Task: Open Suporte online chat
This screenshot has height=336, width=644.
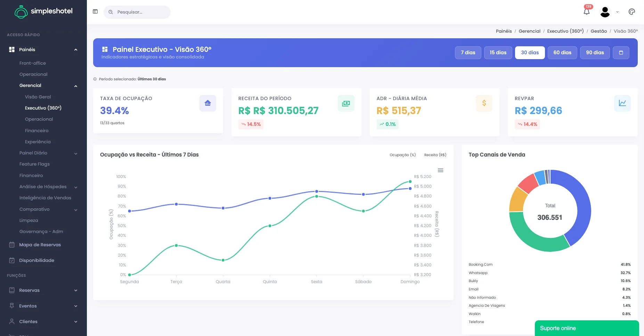Action: [587, 328]
